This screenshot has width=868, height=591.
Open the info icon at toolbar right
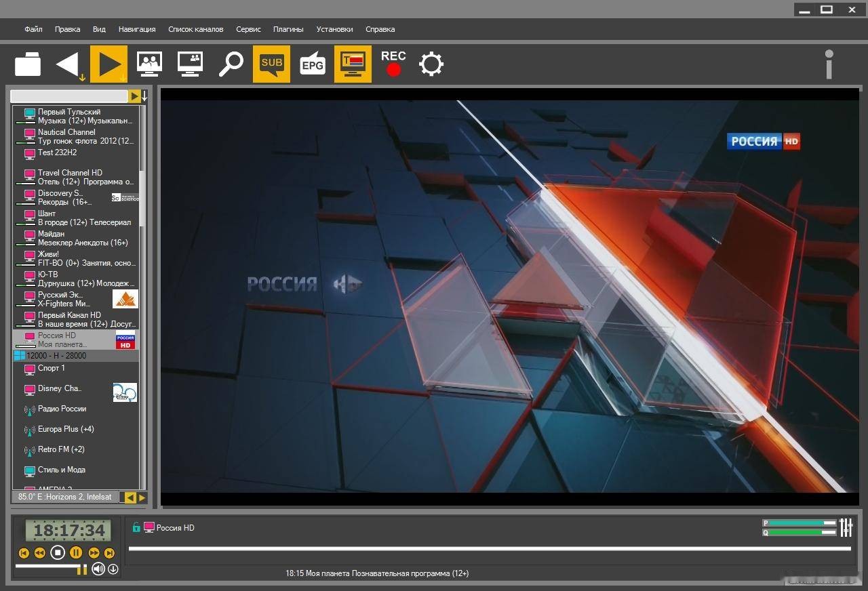click(x=829, y=64)
